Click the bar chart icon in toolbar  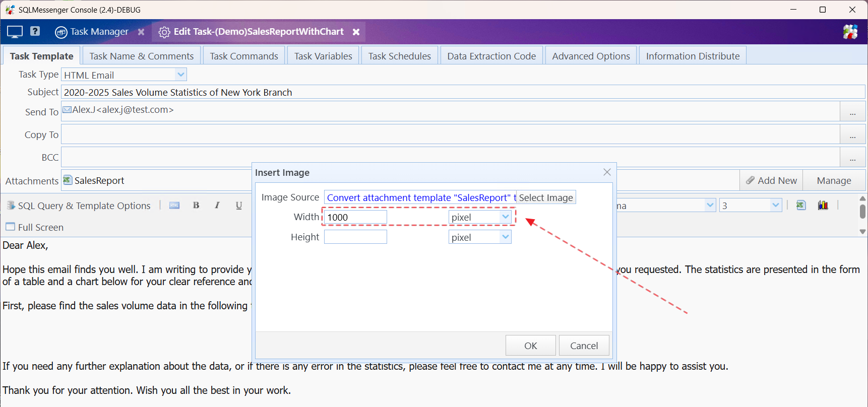823,205
